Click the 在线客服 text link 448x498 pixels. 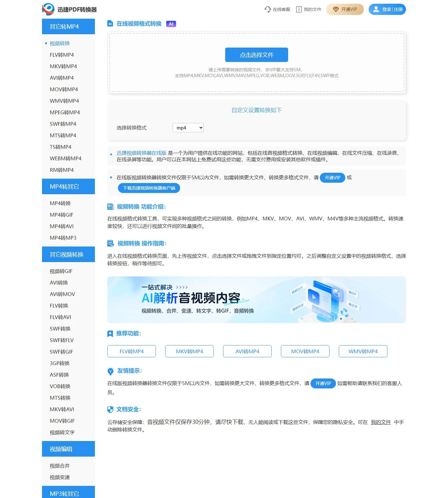[x=282, y=9]
